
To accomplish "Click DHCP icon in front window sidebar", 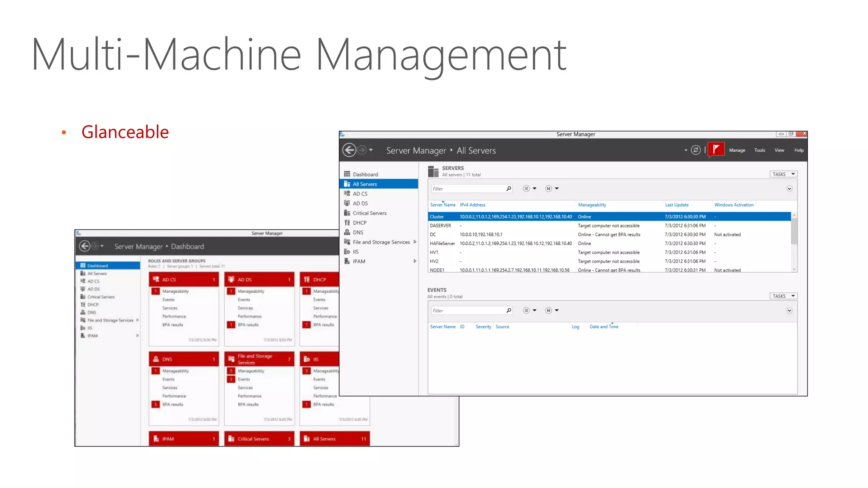I will click(347, 222).
